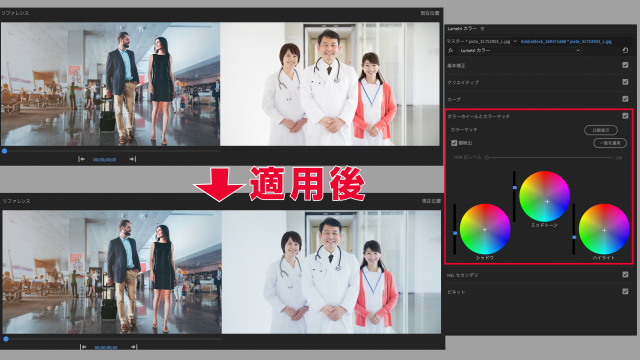The image size is (640, 360).
Task: Click the 一致を適用 apply match button
Action: point(610,143)
